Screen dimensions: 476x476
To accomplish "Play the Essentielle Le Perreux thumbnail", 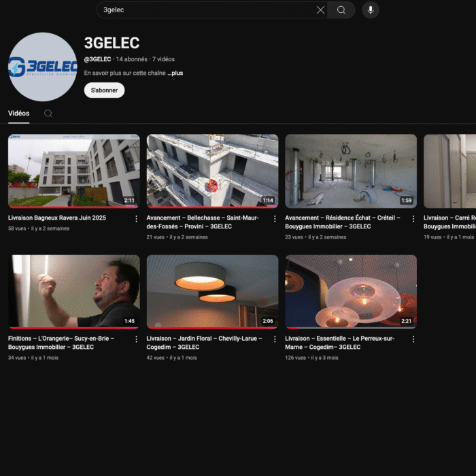I will pyautogui.click(x=351, y=291).
